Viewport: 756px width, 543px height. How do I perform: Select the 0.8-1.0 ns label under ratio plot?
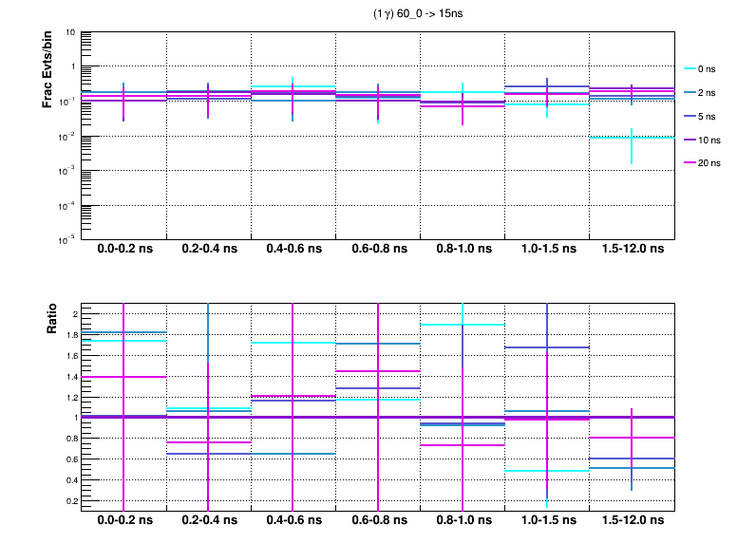click(x=463, y=522)
